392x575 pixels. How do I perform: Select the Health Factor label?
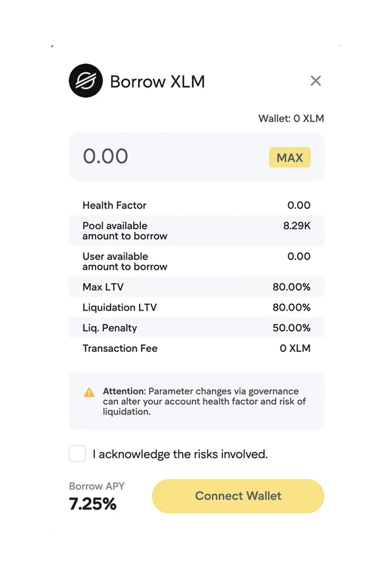tap(115, 205)
